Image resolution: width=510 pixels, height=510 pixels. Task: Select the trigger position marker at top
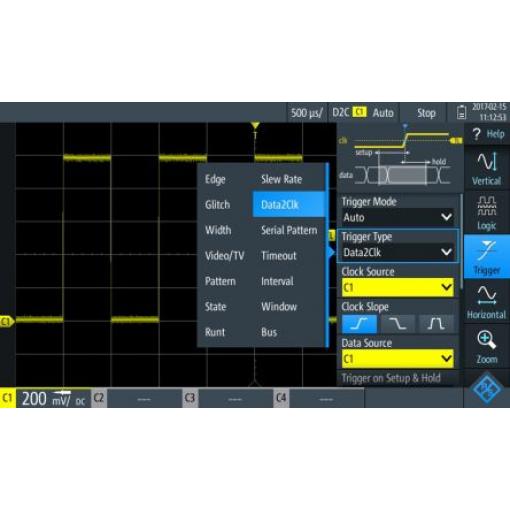click(x=255, y=126)
